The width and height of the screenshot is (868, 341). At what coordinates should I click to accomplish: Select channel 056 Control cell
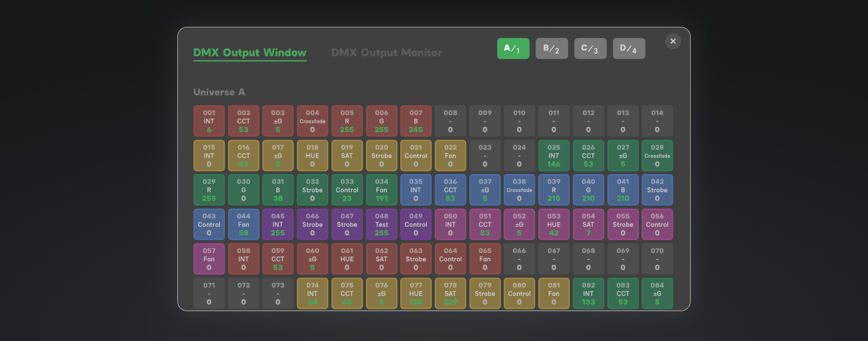pos(657,224)
